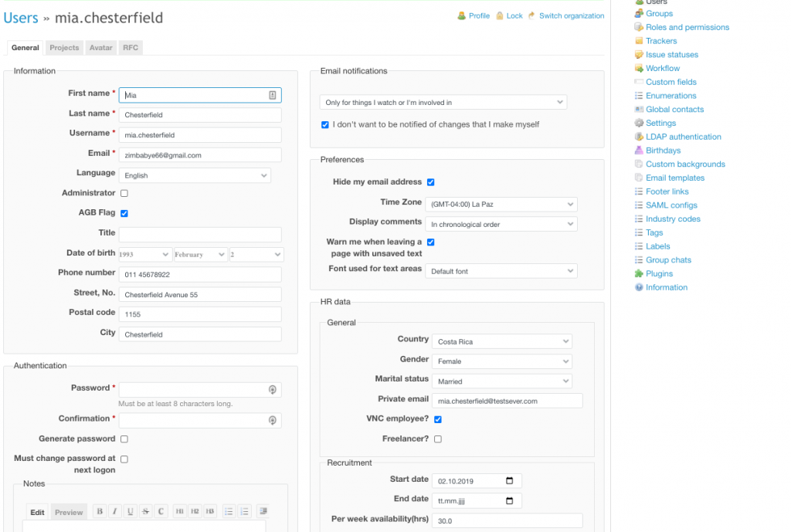Image resolution: width=791 pixels, height=532 pixels.
Task: Open the birth month dropdown showing February
Action: (x=200, y=255)
